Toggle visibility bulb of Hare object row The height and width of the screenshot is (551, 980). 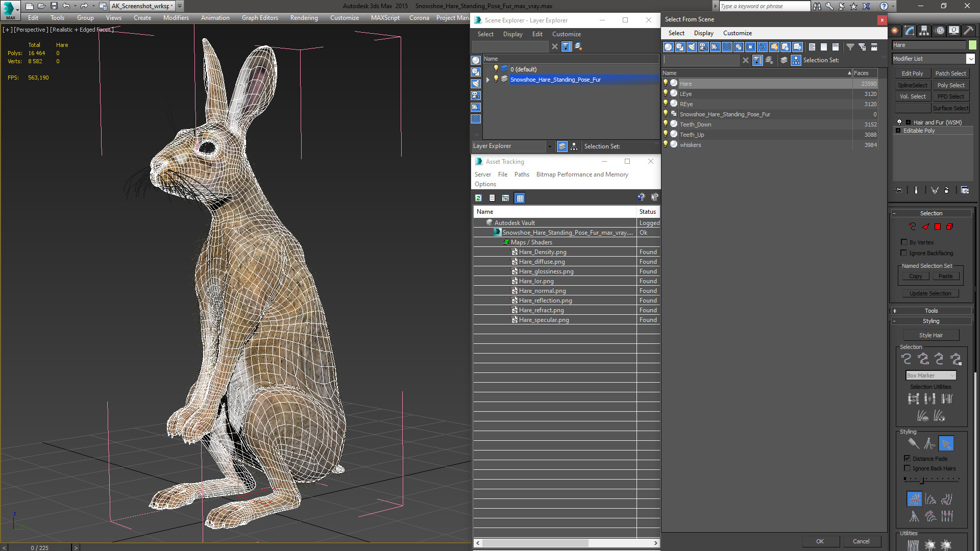pos(665,83)
